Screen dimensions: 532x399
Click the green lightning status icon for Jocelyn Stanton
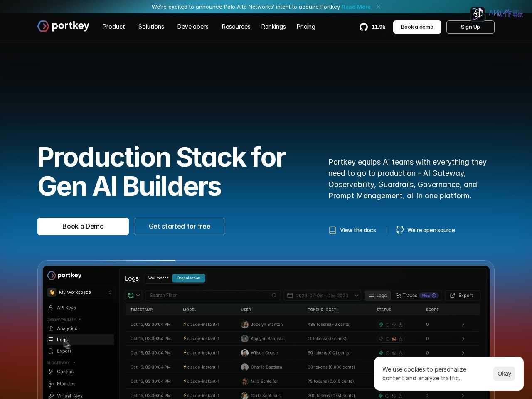pyautogui.click(x=381, y=325)
